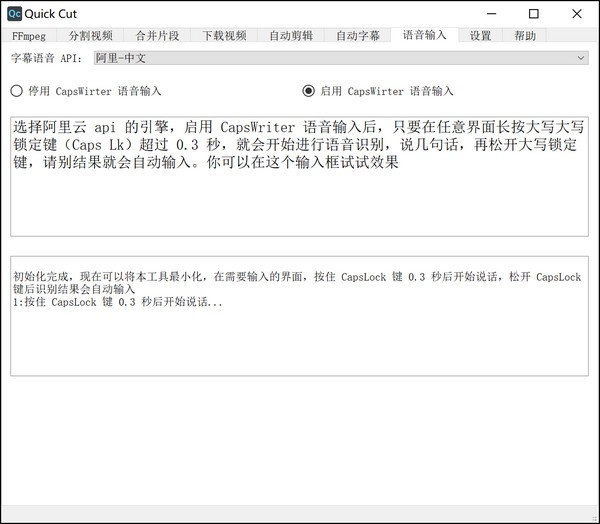600x524 pixels.
Task: Switch to the 分割视频 tab
Action: (91, 35)
